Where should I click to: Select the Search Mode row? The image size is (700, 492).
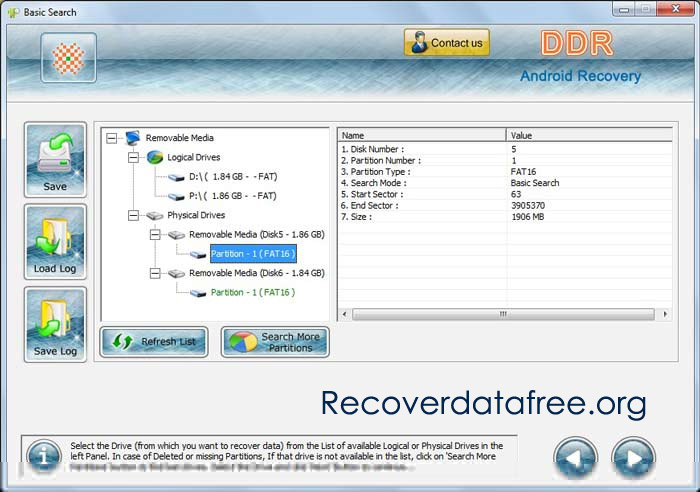coord(505,183)
